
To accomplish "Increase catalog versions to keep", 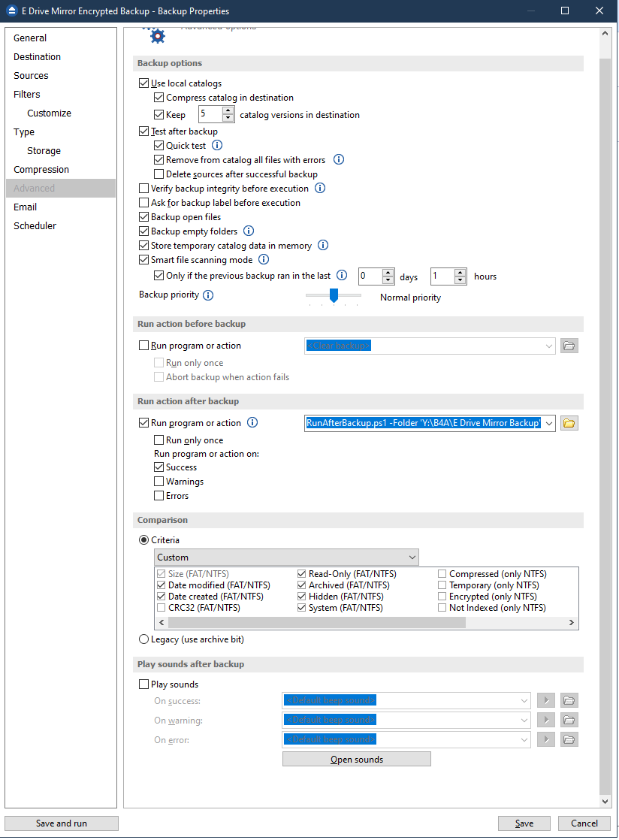I will click(228, 110).
